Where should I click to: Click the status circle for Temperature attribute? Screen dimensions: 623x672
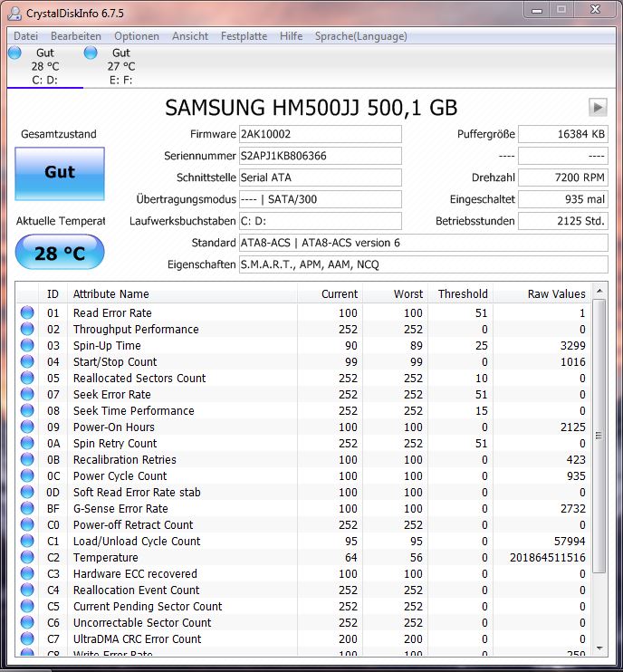coord(27,557)
